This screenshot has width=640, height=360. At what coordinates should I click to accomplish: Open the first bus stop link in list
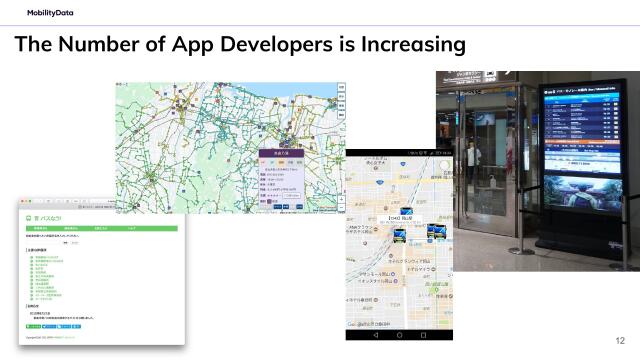(x=47, y=258)
